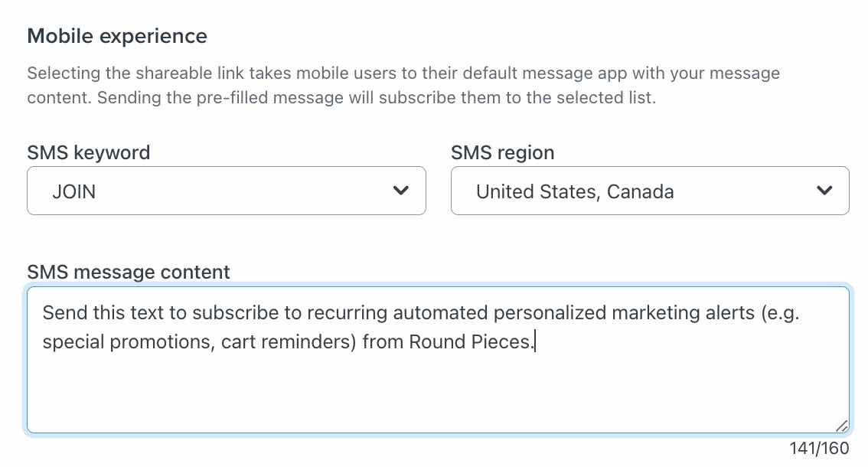The width and height of the screenshot is (868, 467).
Task: Place cursor after Round Pieces text
Action: pos(534,341)
